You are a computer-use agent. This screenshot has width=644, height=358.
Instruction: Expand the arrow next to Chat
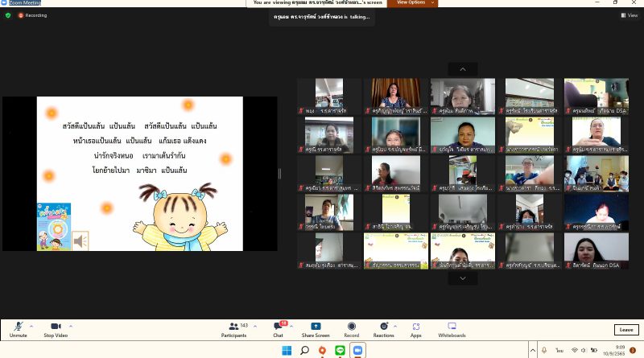[291, 327]
